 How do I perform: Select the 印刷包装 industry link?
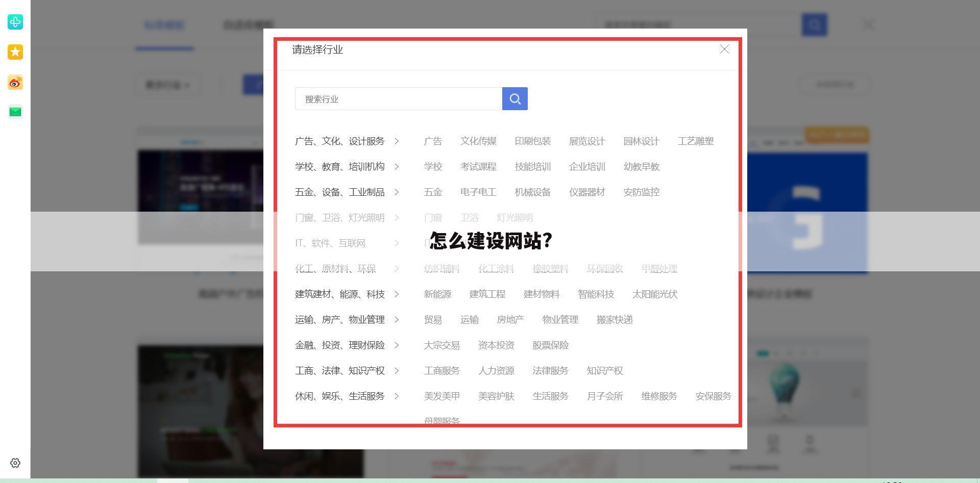click(532, 141)
